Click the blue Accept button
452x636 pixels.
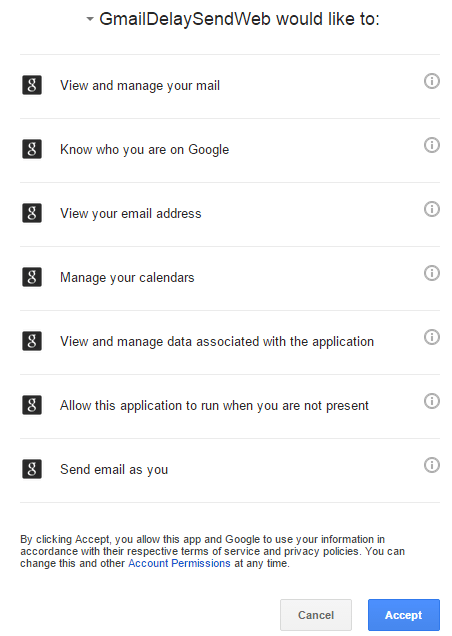click(404, 615)
